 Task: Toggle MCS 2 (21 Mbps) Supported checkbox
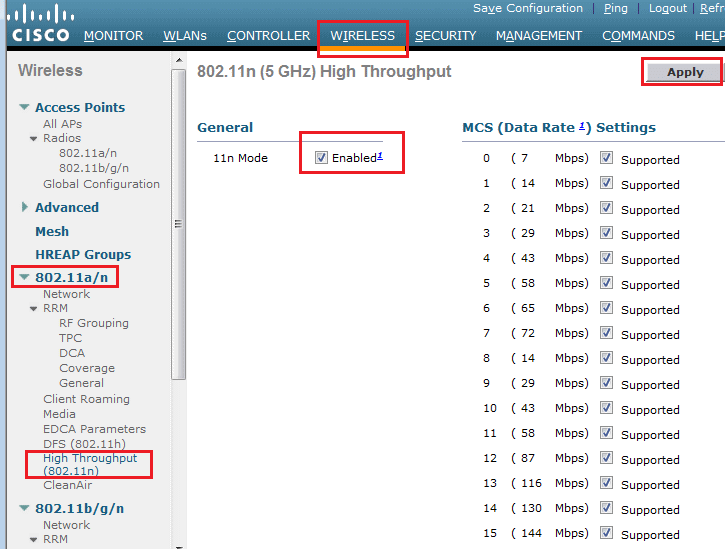[606, 208]
